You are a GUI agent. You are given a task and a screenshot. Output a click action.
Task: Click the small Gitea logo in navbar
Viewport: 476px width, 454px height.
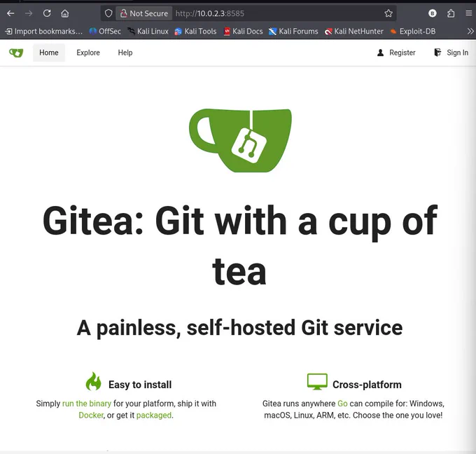coord(16,53)
